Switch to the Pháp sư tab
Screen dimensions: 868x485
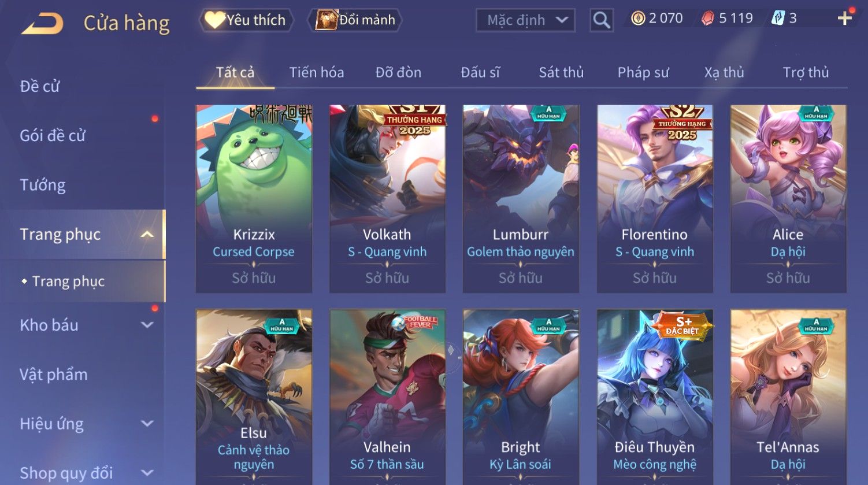643,72
